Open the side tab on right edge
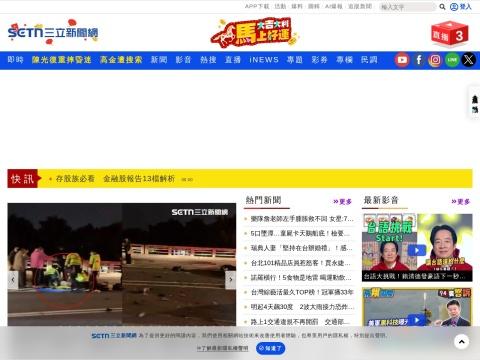Viewport: 480px width, 360px height. 475,102
